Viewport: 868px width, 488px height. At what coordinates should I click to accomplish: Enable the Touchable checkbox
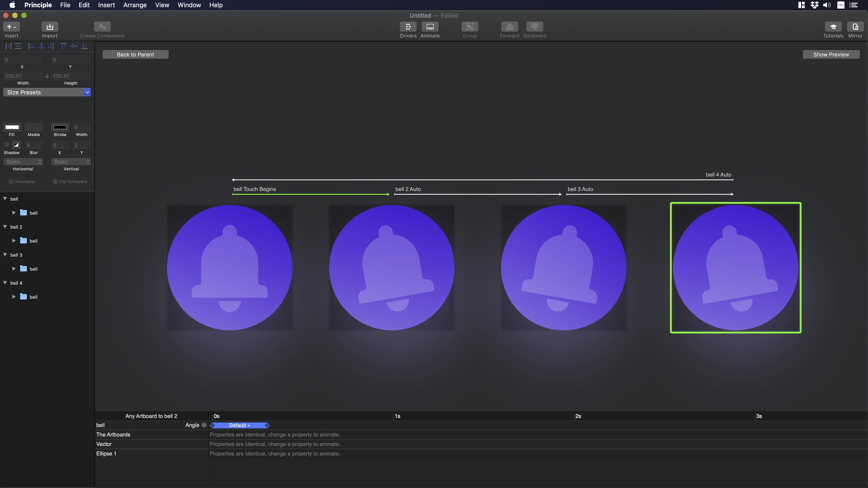point(10,181)
